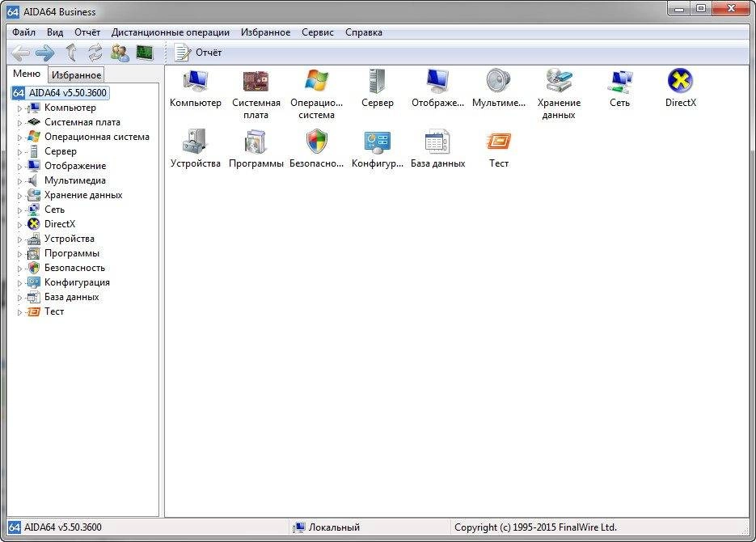This screenshot has width=756, height=542.
Task: Click the Сервер tower icon in main pane
Action: 377,81
